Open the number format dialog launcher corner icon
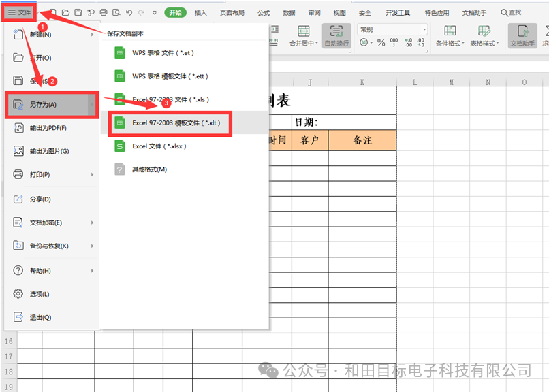Image resolution: width=549 pixels, height=392 pixels. tap(426, 52)
